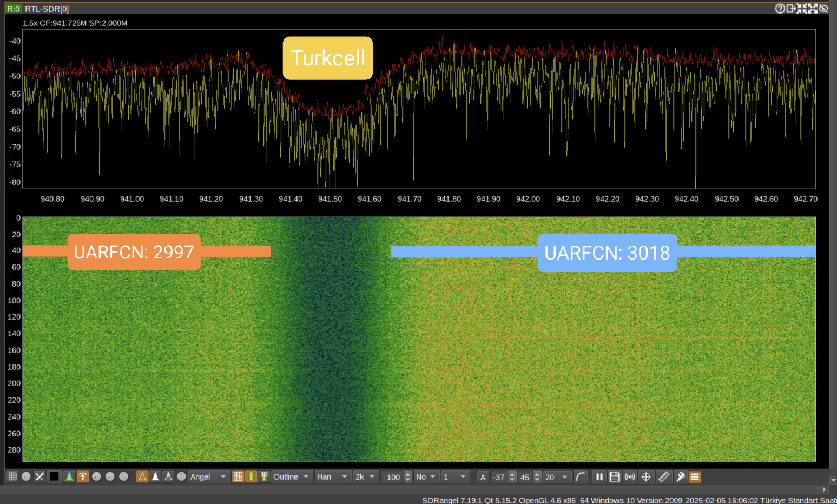Click the scroll right arrow above status bar

pyautogui.click(x=824, y=489)
